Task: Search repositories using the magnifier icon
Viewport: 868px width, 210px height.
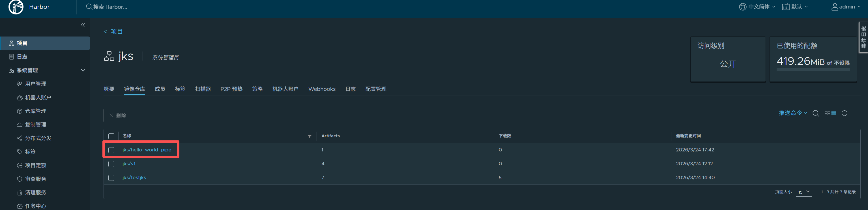Action: click(816, 113)
